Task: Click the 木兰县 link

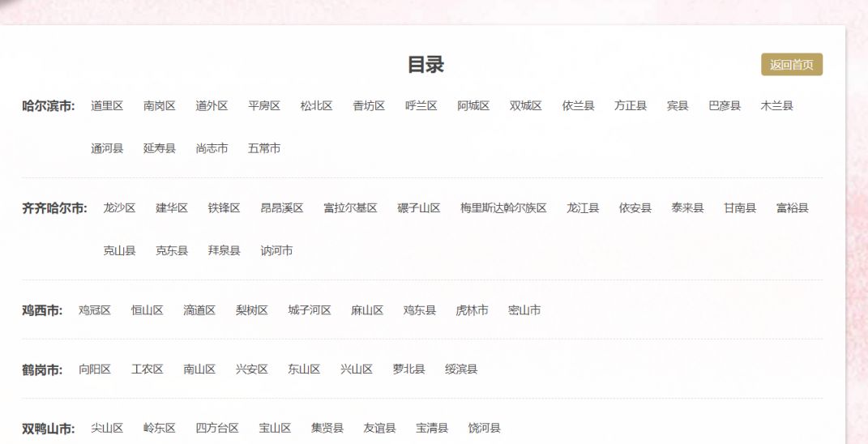Action: pyautogui.click(x=776, y=106)
